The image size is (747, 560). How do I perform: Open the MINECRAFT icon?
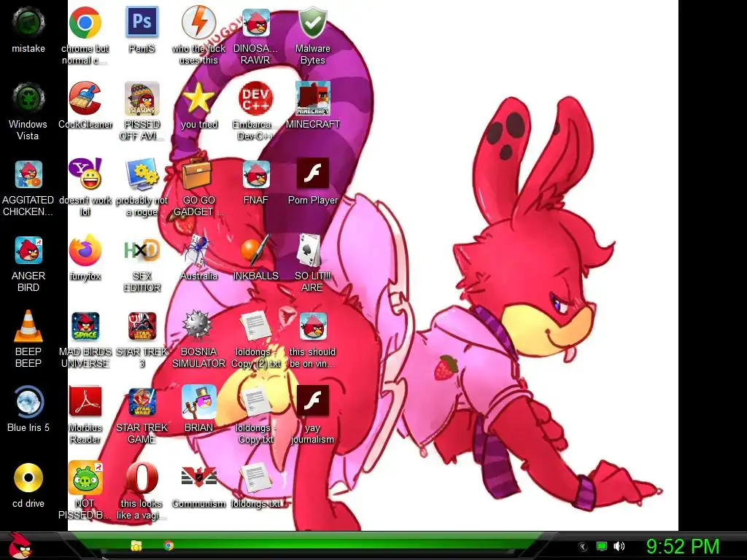pos(312,98)
